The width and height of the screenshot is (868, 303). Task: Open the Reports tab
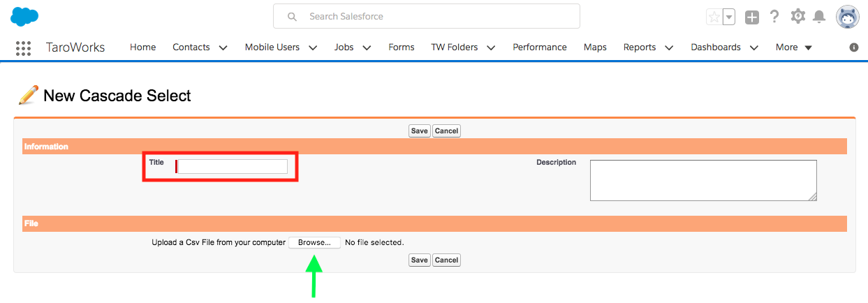(640, 47)
